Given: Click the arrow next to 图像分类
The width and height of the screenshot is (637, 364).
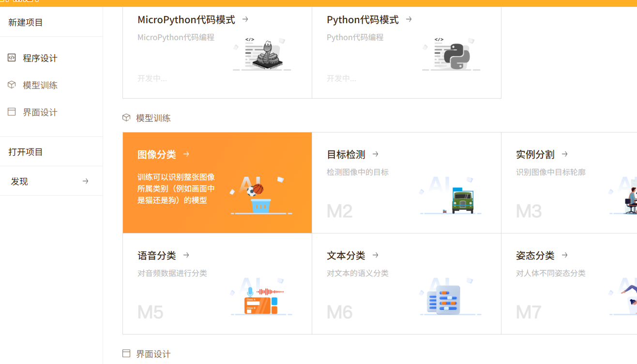Looking at the screenshot, I should (x=186, y=154).
